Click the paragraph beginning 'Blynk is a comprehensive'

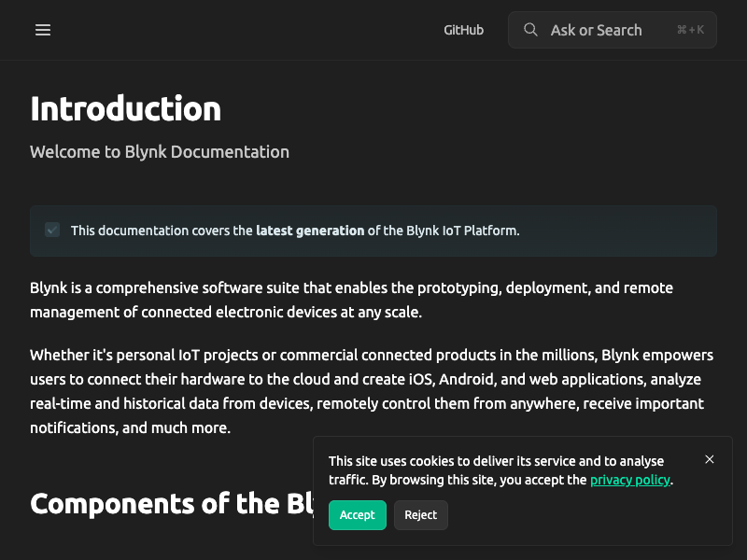(352, 300)
